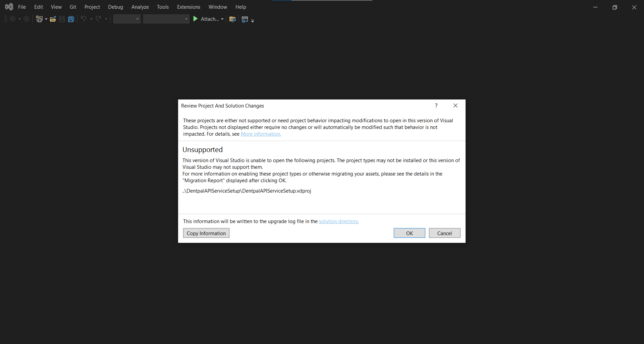Image resolution: width=644 pixels, height=344 pixels.
Task: Close the Review Project Changes dialog
Action: point(455,106)
